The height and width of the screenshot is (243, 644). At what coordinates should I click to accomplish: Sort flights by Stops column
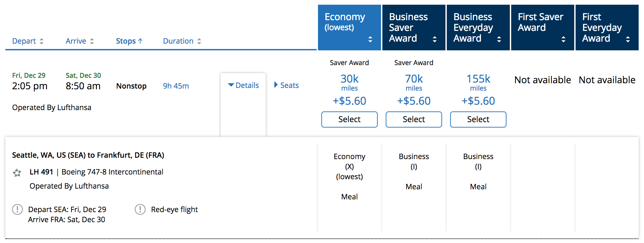(129, 41)
